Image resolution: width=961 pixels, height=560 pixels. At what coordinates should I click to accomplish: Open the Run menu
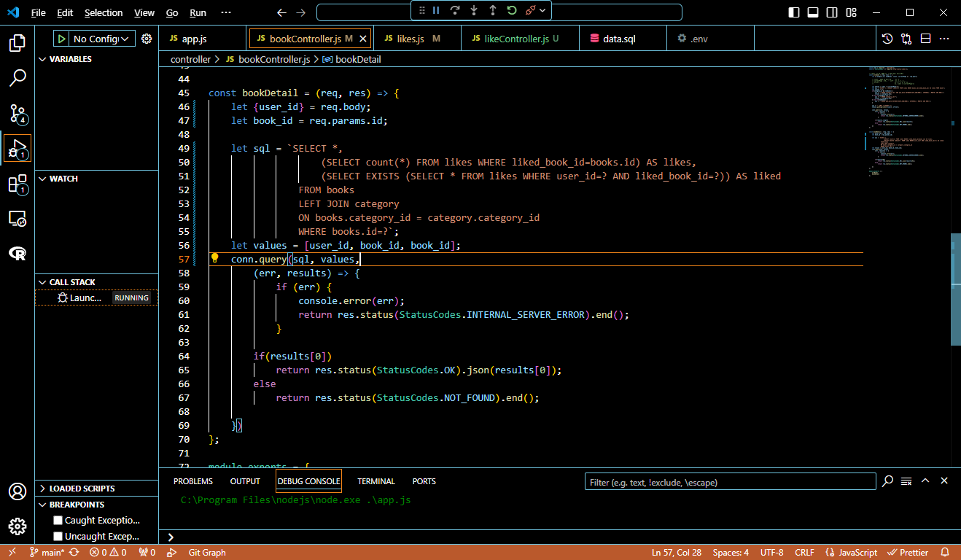[198, 12]
